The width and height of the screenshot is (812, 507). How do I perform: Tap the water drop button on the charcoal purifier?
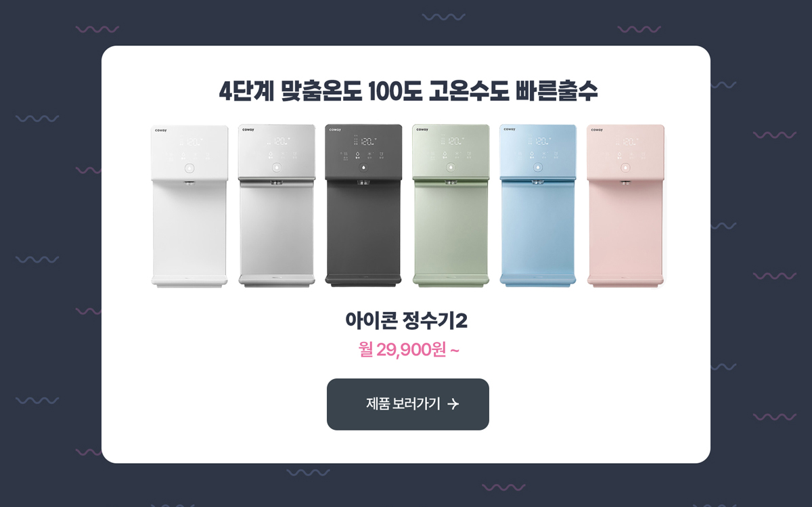[x=363, y=167]
